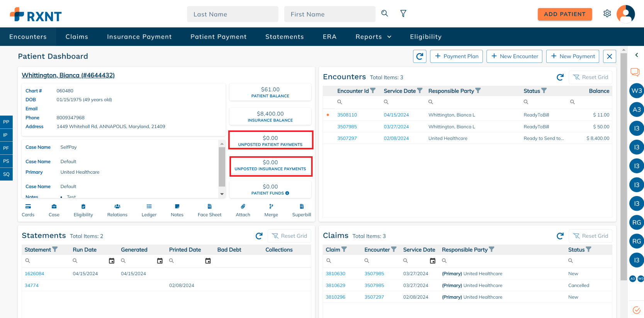Refresh the Encounters grid
The image size is (644, 318).
pyautogui.click(x=560, y=77)
